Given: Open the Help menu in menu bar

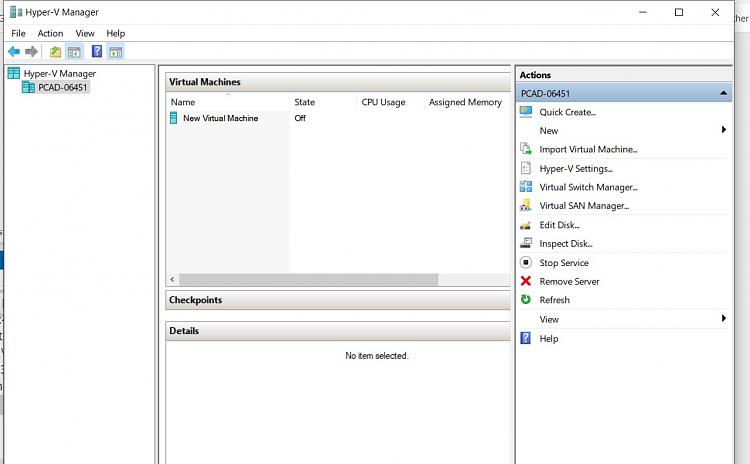Looking at the screenshot, I should coord(116,33).
